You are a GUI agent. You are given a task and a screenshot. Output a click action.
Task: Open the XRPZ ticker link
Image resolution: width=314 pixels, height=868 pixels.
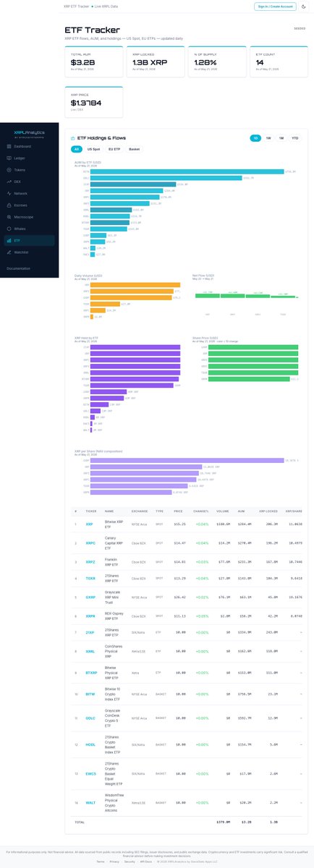pyautogui.click(x=90, y=561)
